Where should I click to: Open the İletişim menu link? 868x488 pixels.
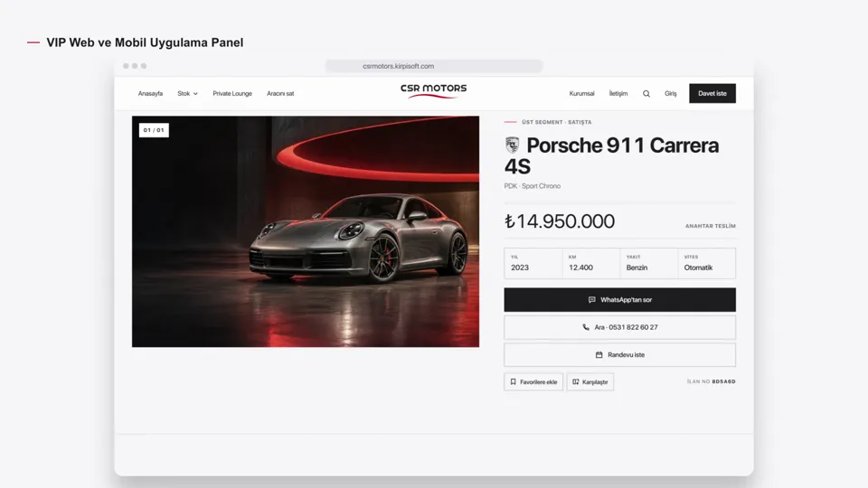pyautogui.click(x=618, y=93)
